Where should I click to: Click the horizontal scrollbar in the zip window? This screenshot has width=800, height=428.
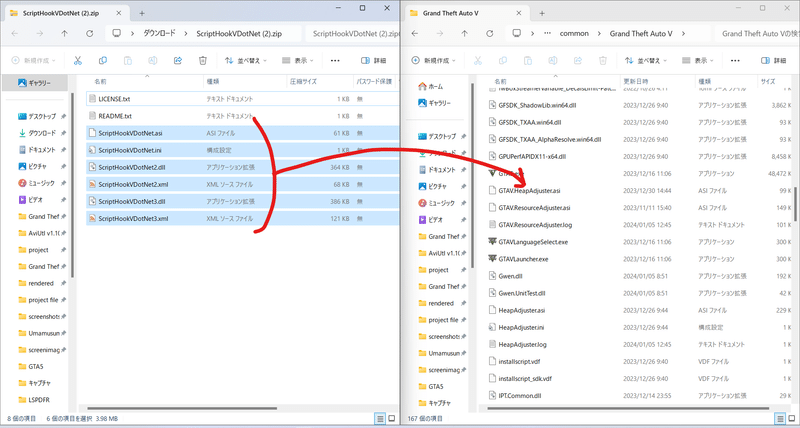click(182, 408)
